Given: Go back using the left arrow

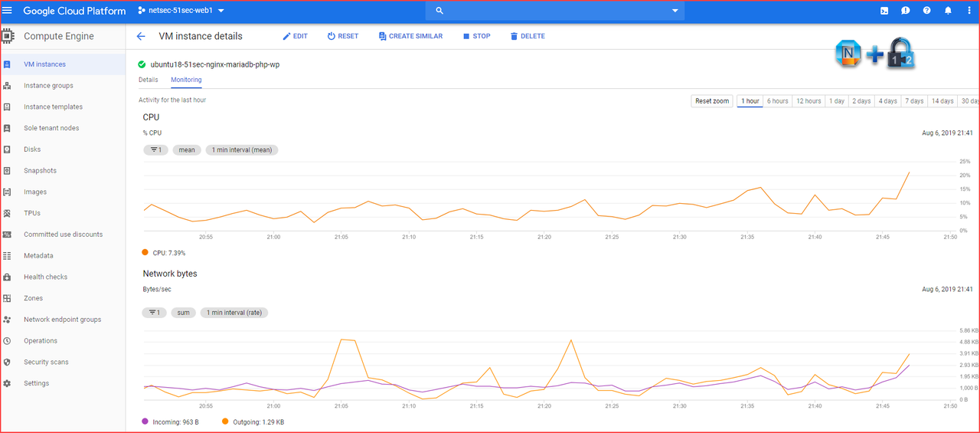Looking at the screenshot, I should 141,36.
